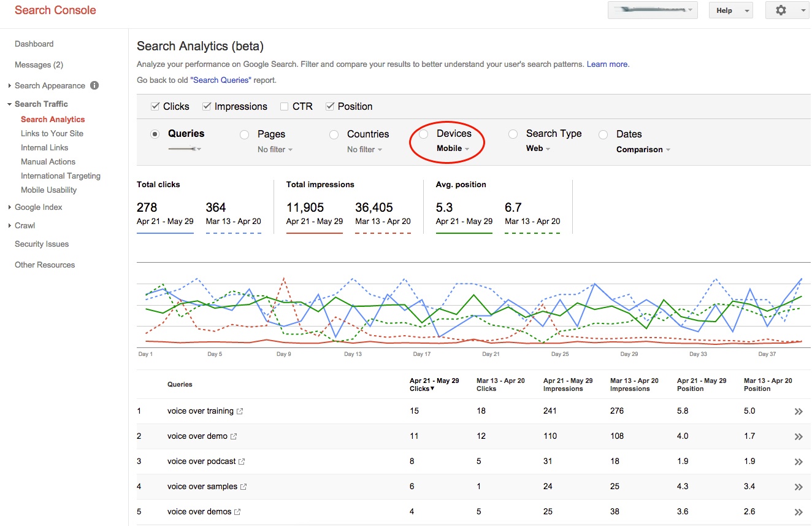The height and width of the screenshot is (526, 812).
Task: Expand details arrows on the voice over samples row
Action: [799, 487]
